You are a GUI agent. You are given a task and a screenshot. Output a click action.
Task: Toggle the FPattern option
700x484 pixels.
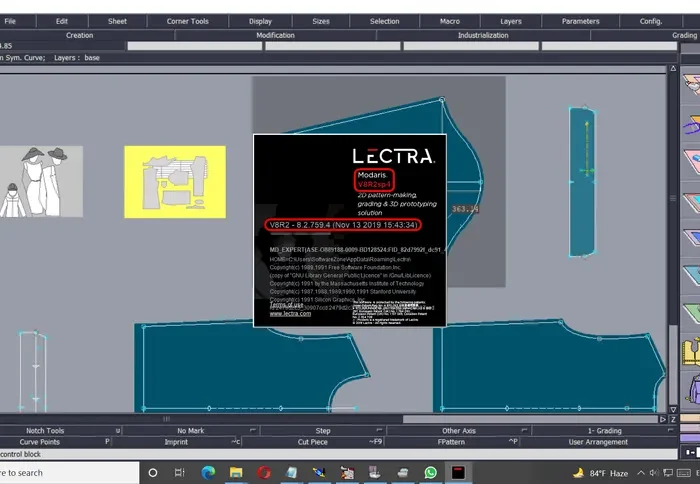click(x=451, y=442)
